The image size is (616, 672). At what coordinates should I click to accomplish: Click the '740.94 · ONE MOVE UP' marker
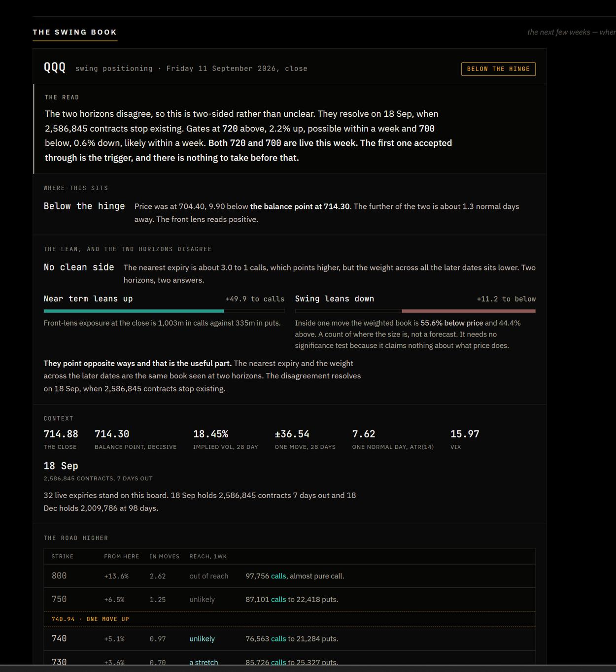click(x=90, y=619)
